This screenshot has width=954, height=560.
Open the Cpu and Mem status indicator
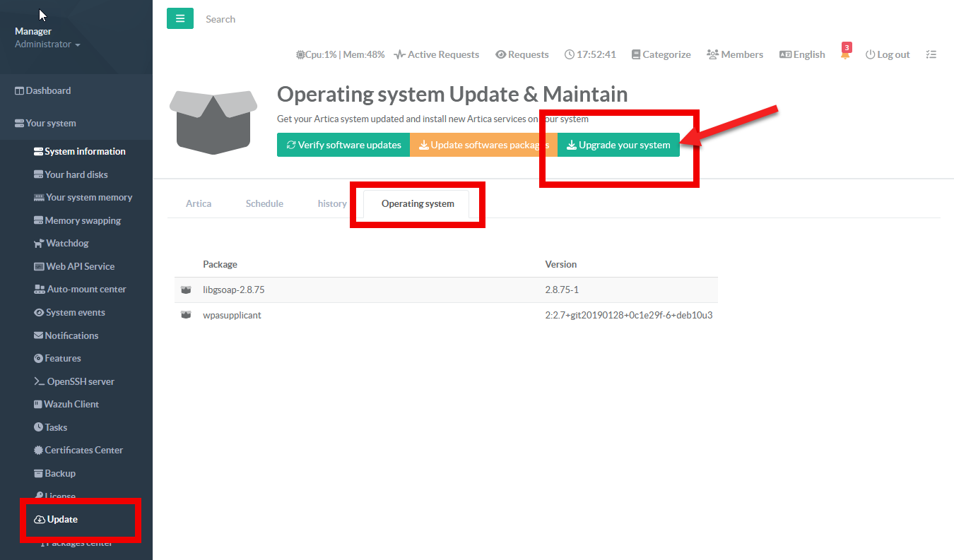(340, 54)
